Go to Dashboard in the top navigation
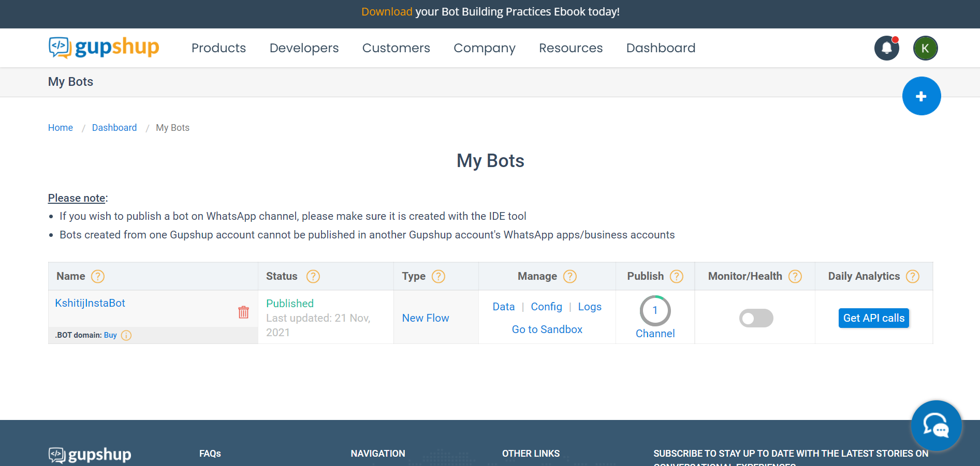This screenshot has height=466, width=980. [661, 48]
